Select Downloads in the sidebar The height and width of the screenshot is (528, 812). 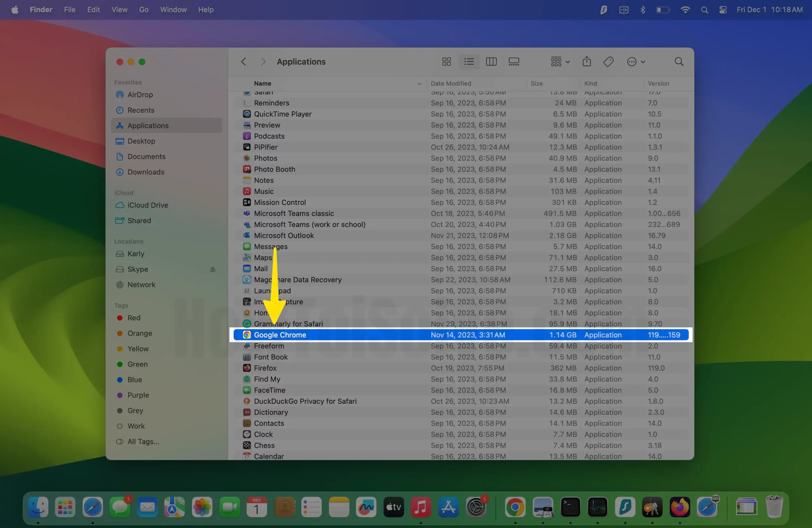pyautogui.click(x=167, y=172)
